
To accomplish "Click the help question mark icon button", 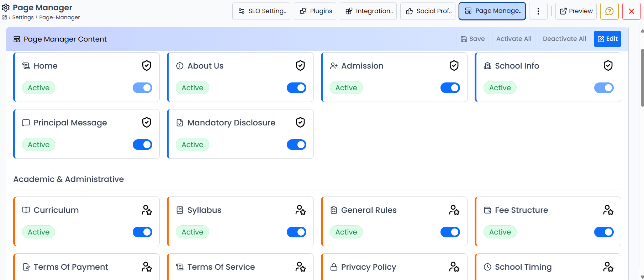I will (609, 11).
